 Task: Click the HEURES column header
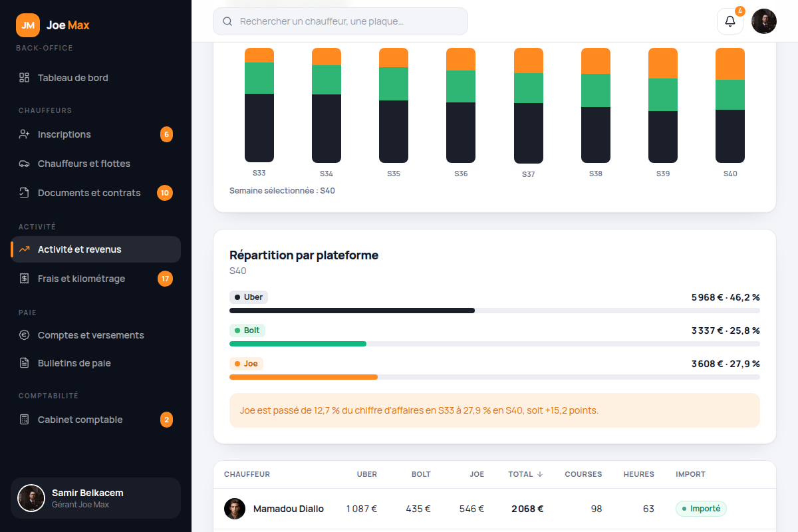point(639,474)
